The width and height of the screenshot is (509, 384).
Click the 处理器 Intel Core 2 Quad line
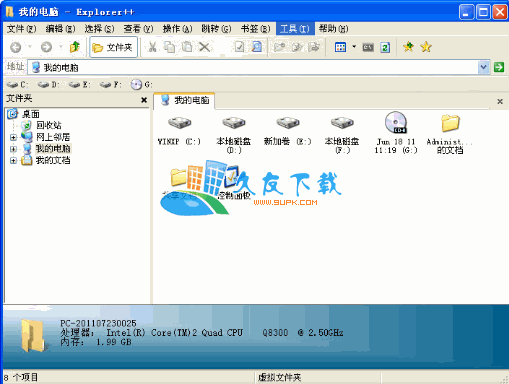point(202,333)
